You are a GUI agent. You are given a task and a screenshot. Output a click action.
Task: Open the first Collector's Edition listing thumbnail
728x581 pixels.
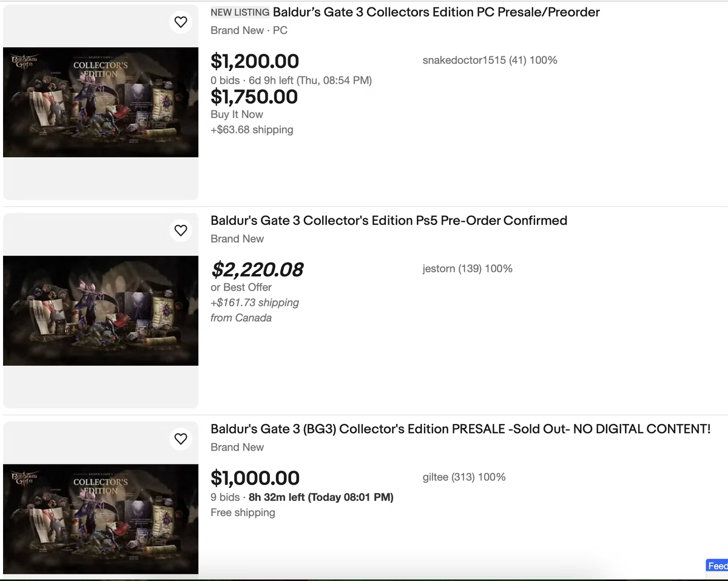[x=101, y=102]
